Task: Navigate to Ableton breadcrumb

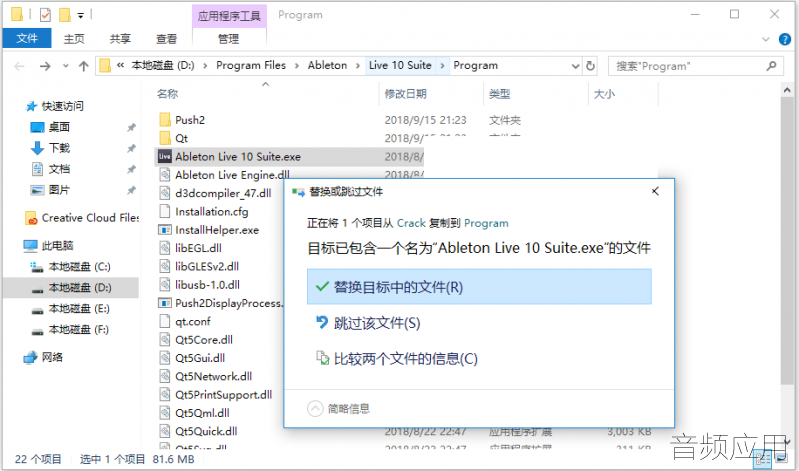Action: point(327,65)
